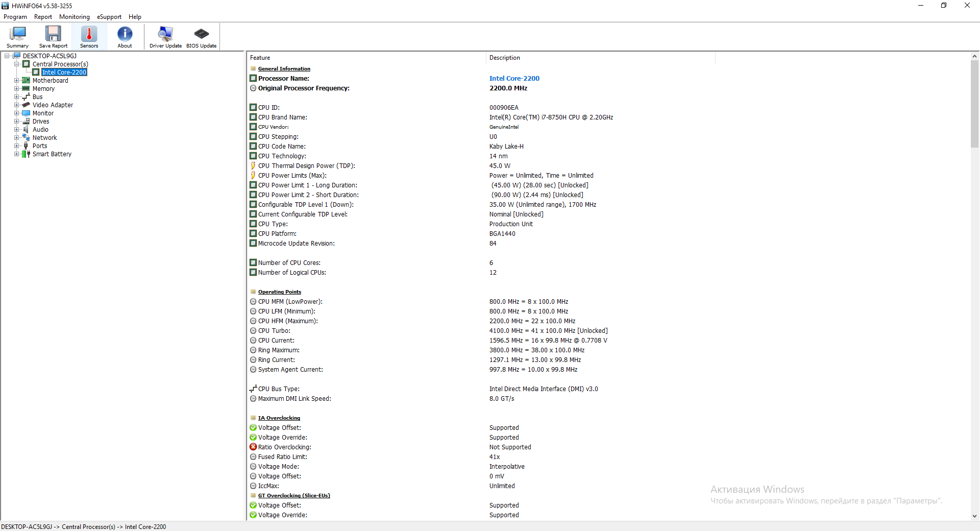Select the Audio tree item

(x=41, y=130)
